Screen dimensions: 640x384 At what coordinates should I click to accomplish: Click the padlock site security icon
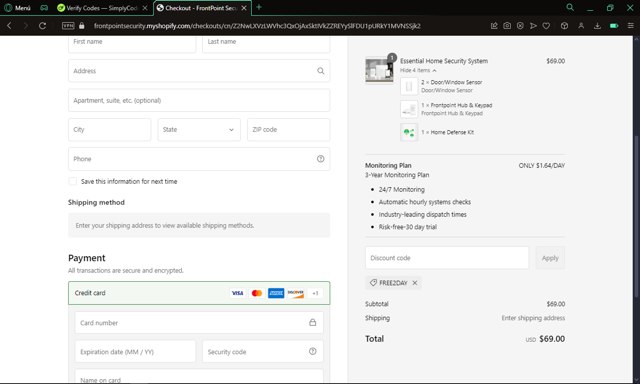point(82,26)
